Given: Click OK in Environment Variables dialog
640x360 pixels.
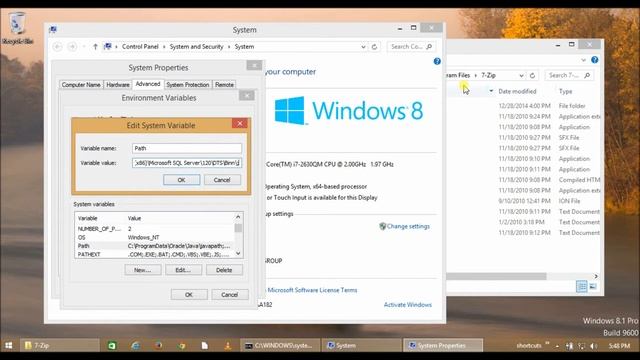Looking at the screenshot, I should 189,295.
